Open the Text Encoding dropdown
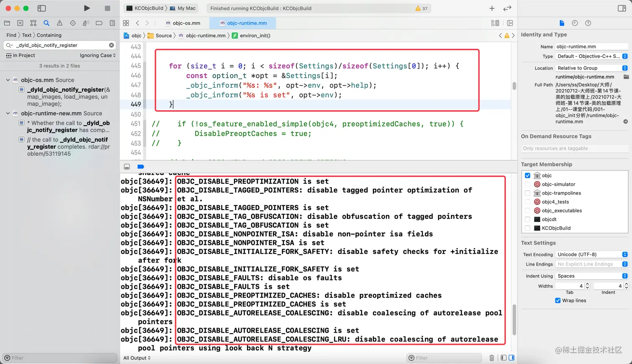 click(591, 254)
